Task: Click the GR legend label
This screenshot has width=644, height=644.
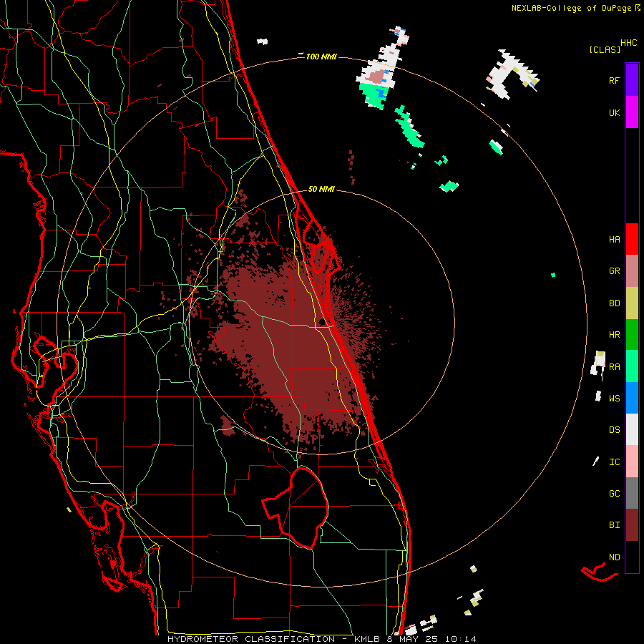Action: (x=614, y=271)
